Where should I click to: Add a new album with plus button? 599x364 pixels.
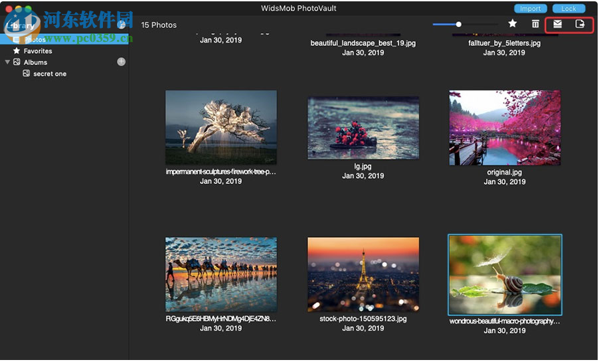(121, 62)
